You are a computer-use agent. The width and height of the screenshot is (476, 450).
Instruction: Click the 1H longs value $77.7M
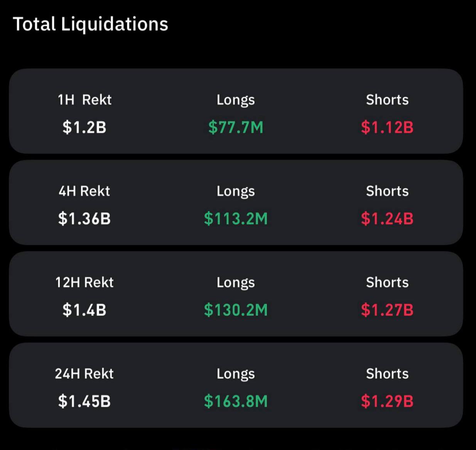tap(236, 127)
